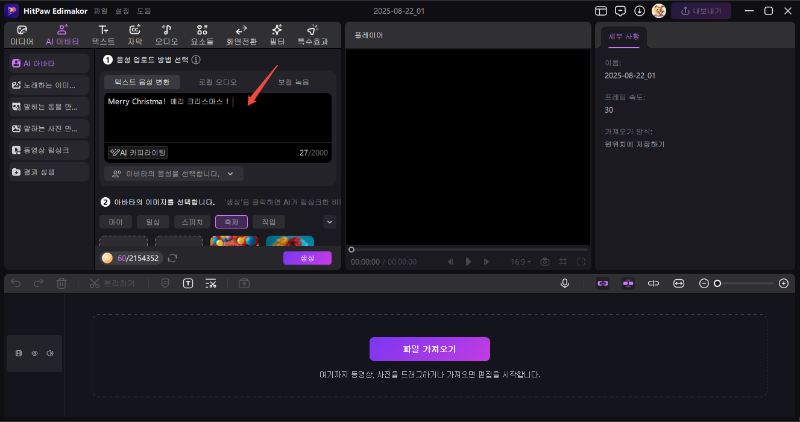Viewport: 800px width, 422px height.
Task: Redo the last timeline action
Action: (x=39, y=283)
